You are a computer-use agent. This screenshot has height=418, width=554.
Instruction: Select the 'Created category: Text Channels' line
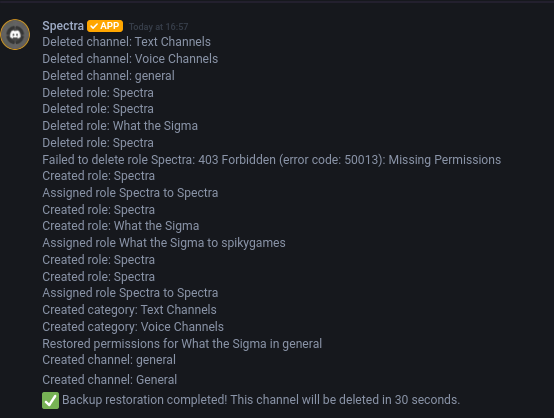[129, 310]
